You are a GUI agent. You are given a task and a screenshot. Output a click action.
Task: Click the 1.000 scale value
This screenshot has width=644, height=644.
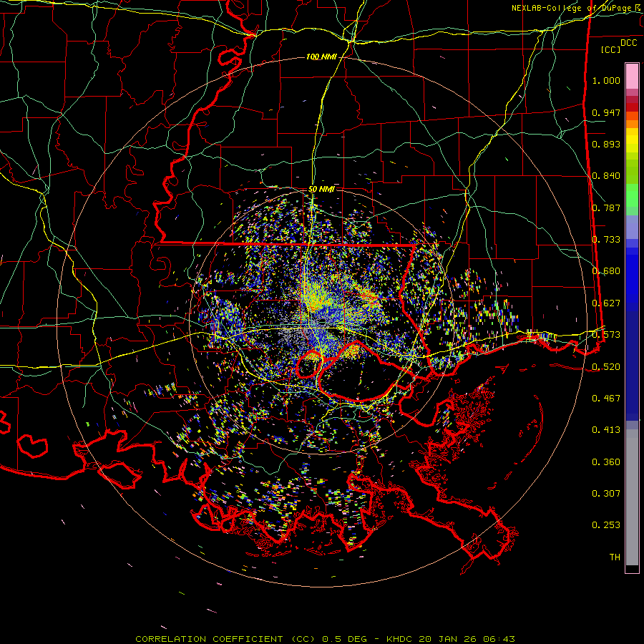click(x=606, y=80)
